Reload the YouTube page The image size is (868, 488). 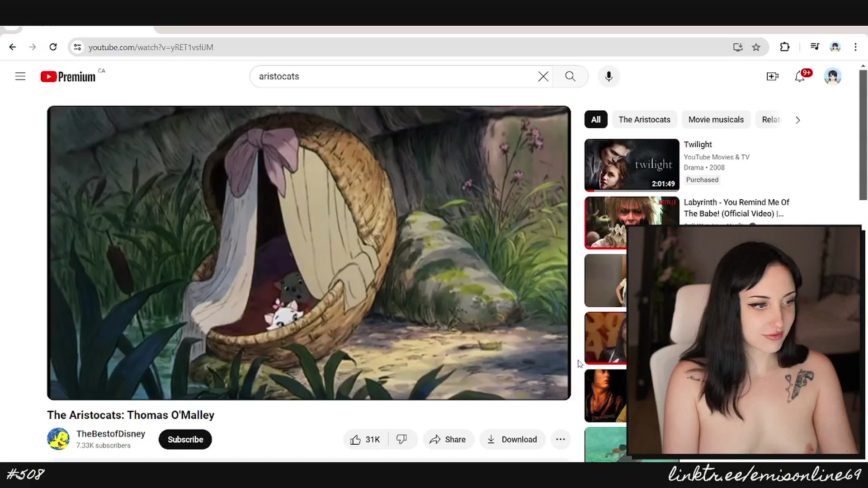[53, 47]
